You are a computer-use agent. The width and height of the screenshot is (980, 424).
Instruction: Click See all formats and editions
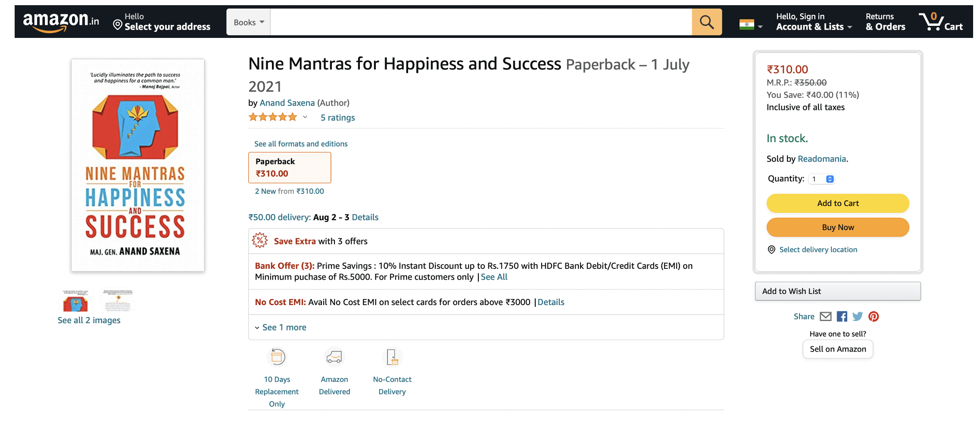point(301,144)
